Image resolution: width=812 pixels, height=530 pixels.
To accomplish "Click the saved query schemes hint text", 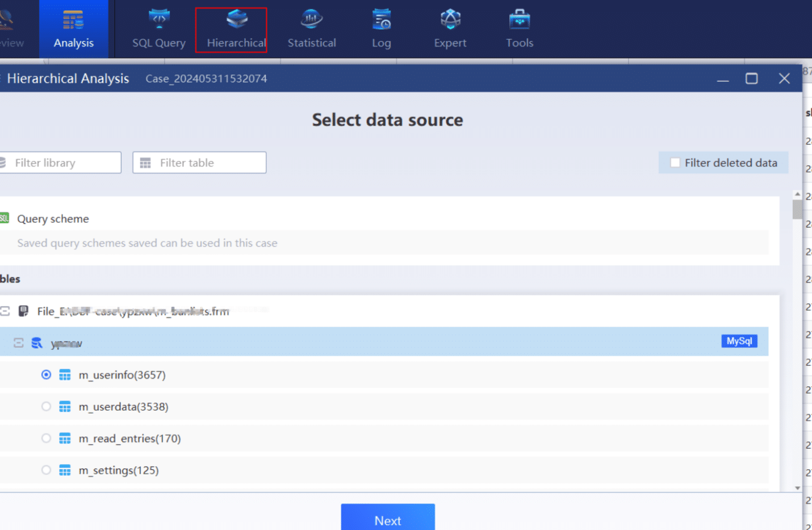I will (147, 243).
